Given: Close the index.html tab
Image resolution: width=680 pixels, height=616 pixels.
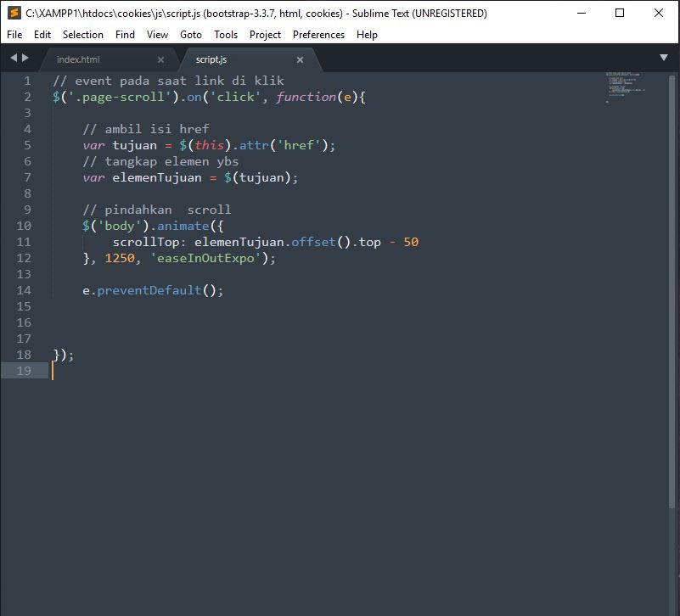Looking at the screenshot, I should [161, 60].
